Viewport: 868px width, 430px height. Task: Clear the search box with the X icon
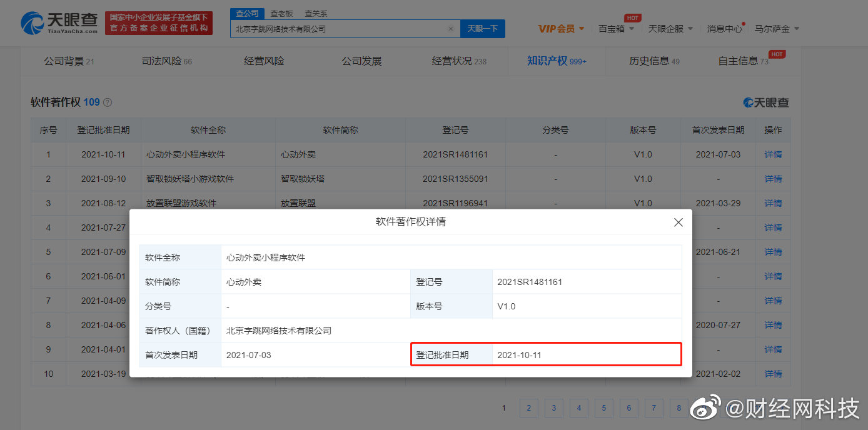451,29
